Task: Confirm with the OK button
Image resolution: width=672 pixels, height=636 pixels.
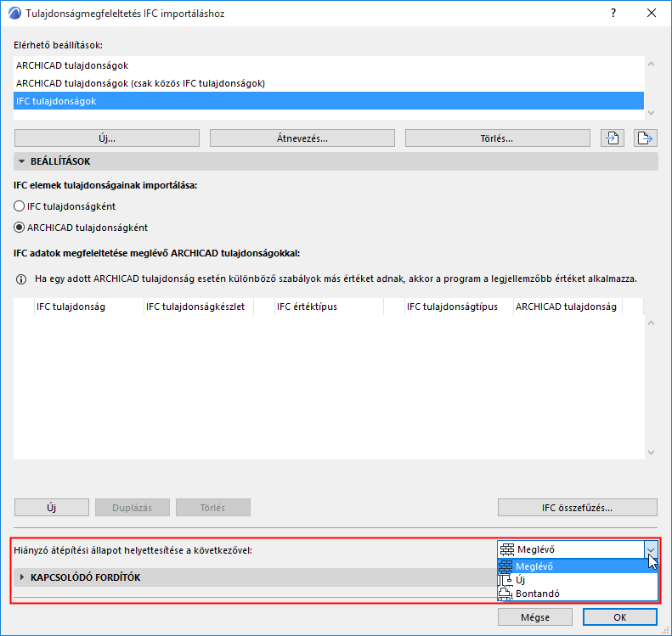Action: point(619,617)
